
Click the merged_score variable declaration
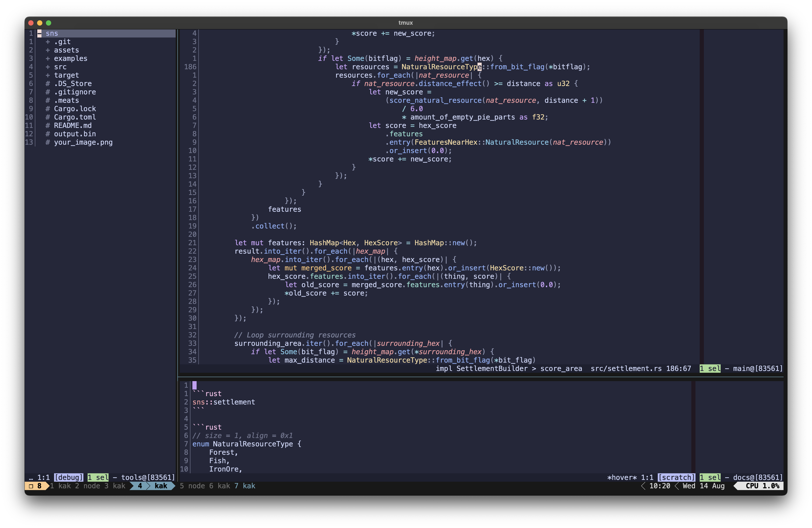pos(326,268)
